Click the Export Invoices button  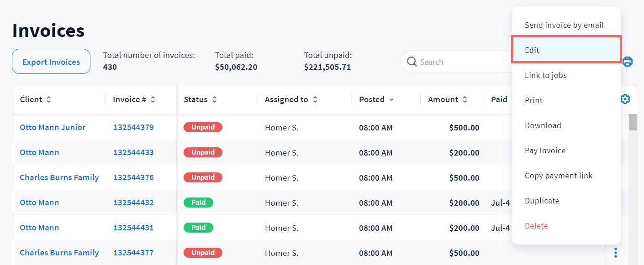(51, 62)
